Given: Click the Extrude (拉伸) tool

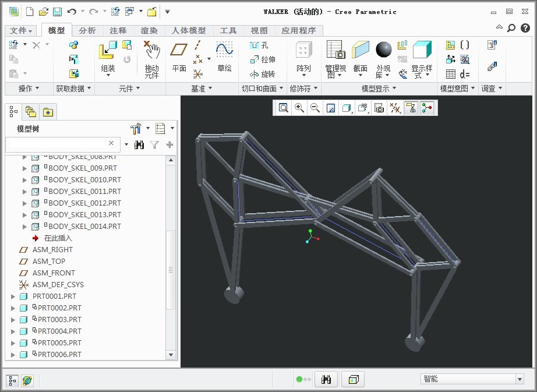Looking at the screenshot, I should (x=262, y=59).
